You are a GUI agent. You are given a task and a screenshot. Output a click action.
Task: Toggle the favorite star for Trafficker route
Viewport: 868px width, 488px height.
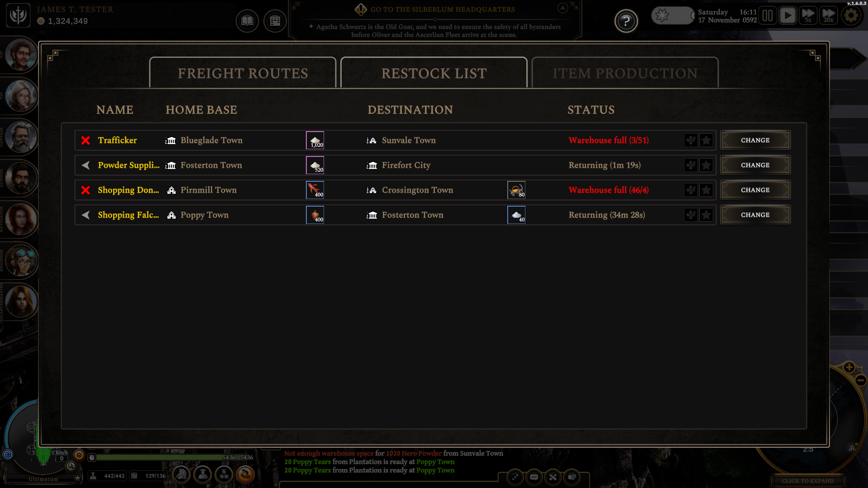point(706,140)
